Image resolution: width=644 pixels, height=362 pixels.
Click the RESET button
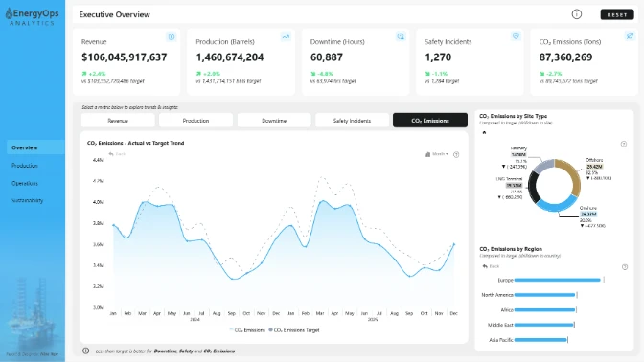click(x=617, y=14)
